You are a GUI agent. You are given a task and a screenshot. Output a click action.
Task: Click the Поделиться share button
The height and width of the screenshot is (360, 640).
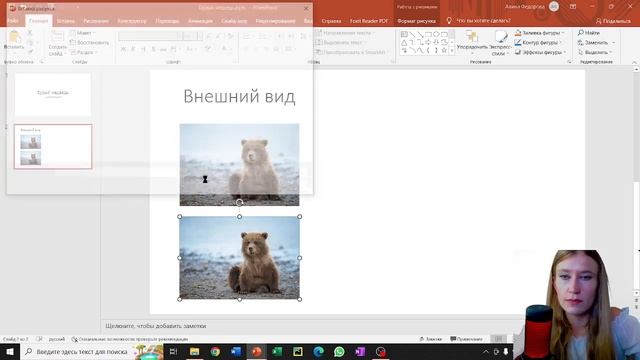[x=613, y=21]
